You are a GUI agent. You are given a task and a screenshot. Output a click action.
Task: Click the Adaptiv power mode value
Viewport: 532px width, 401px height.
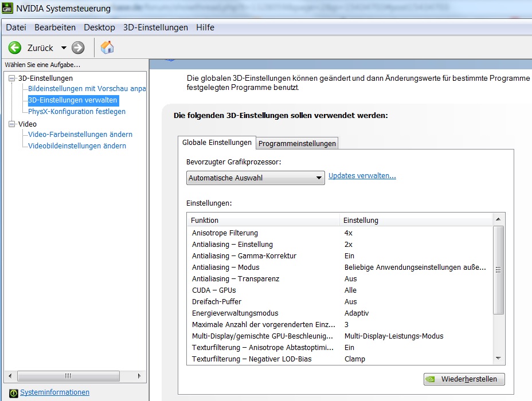357,313
